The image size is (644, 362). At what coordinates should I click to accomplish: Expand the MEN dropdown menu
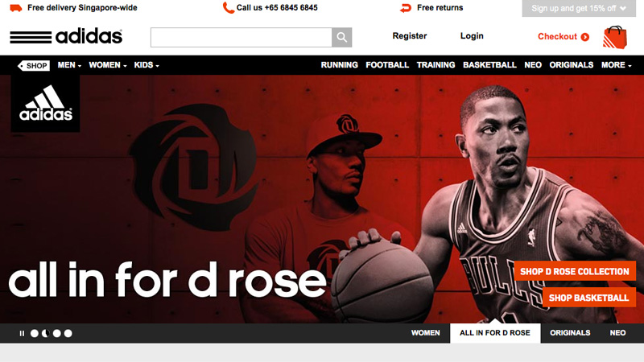(x=69, y=65)
